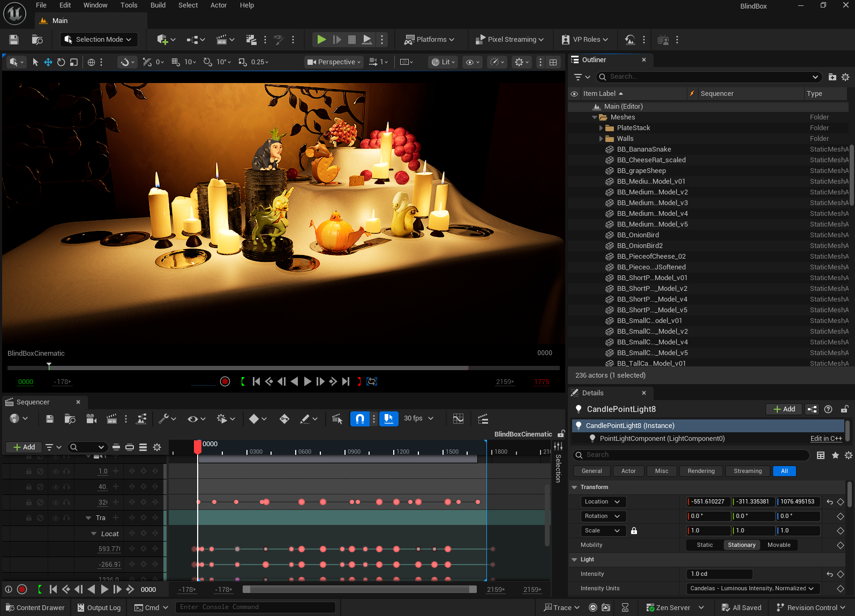
Task: Toggle loop playback in viewport transport
Action: tap(372, 381)
